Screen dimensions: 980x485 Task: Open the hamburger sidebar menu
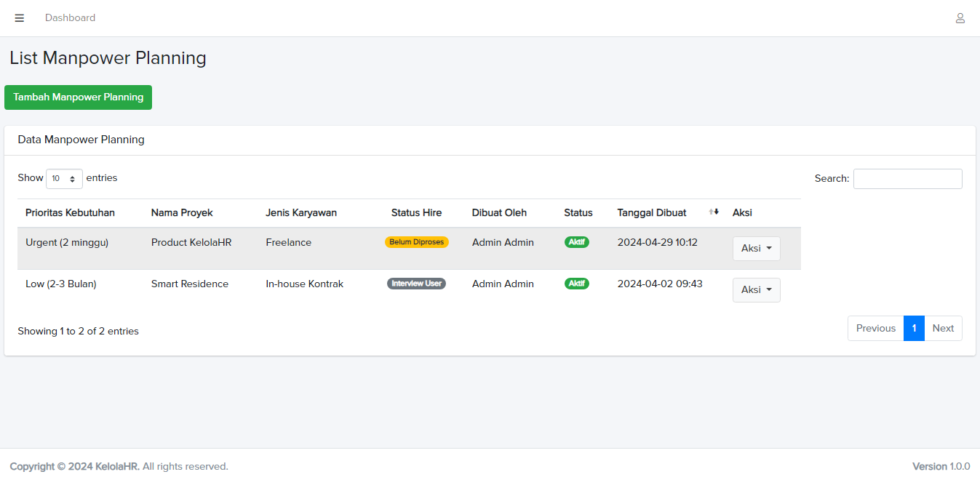click(x=20, y=18)
